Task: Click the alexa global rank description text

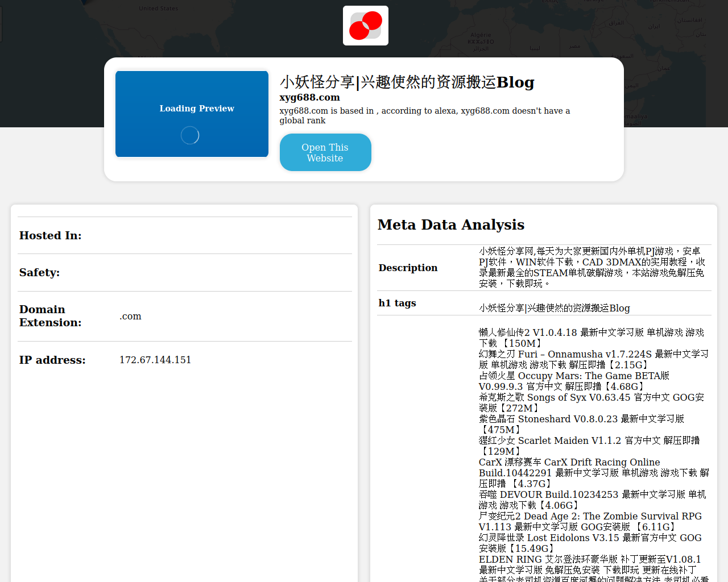Action: [x=425, y=115]
